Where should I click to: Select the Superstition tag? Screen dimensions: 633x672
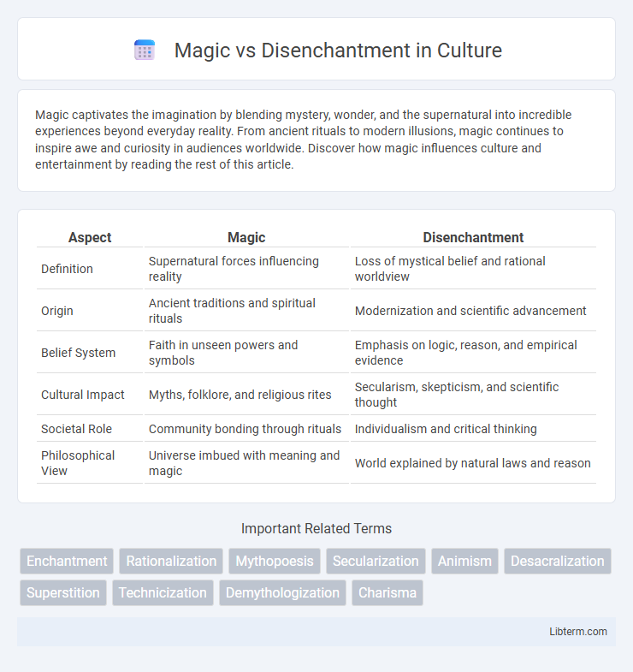coord(63,592)
